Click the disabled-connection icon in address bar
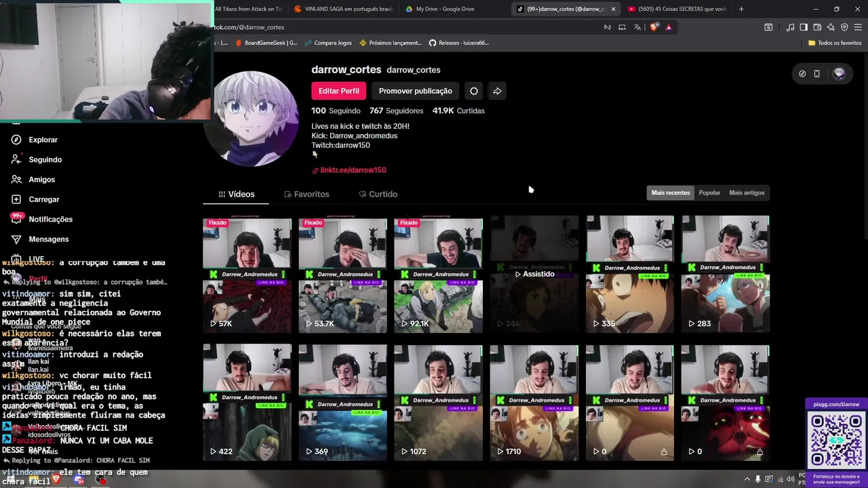The width and height of the screenshot is (868, 488). 607,27
